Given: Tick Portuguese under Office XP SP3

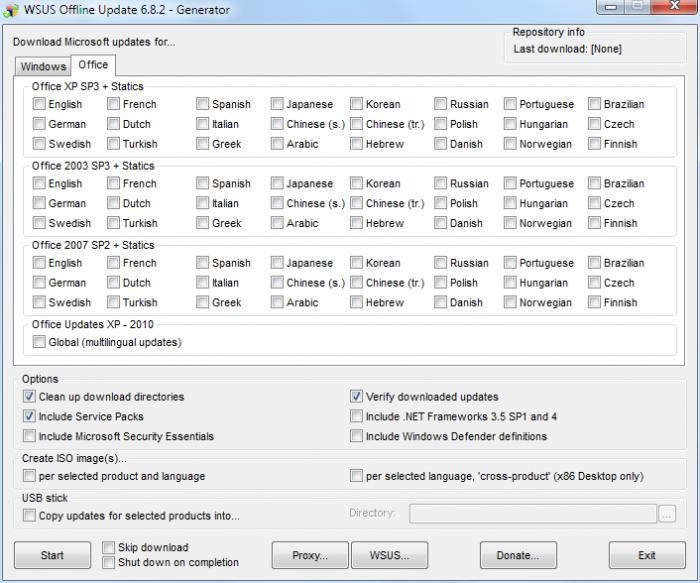Looking at the screenshot, I should coord(510,104).
